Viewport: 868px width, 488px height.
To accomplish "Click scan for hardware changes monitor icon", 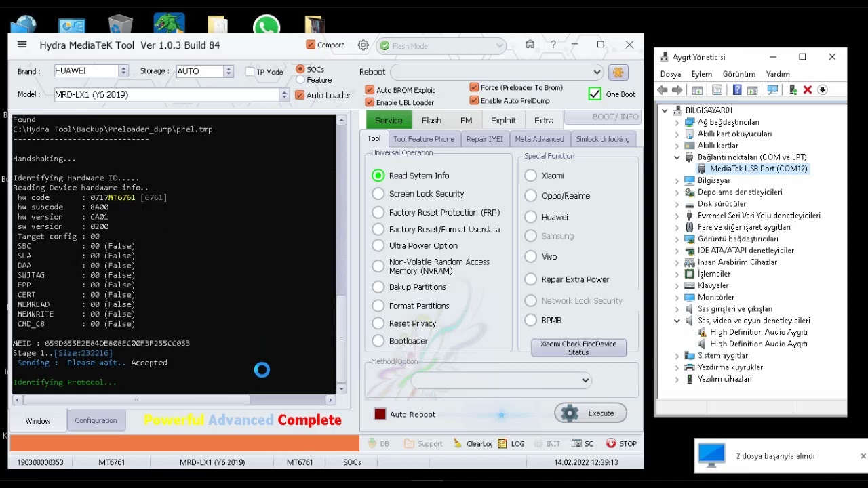I will (772, 90).
